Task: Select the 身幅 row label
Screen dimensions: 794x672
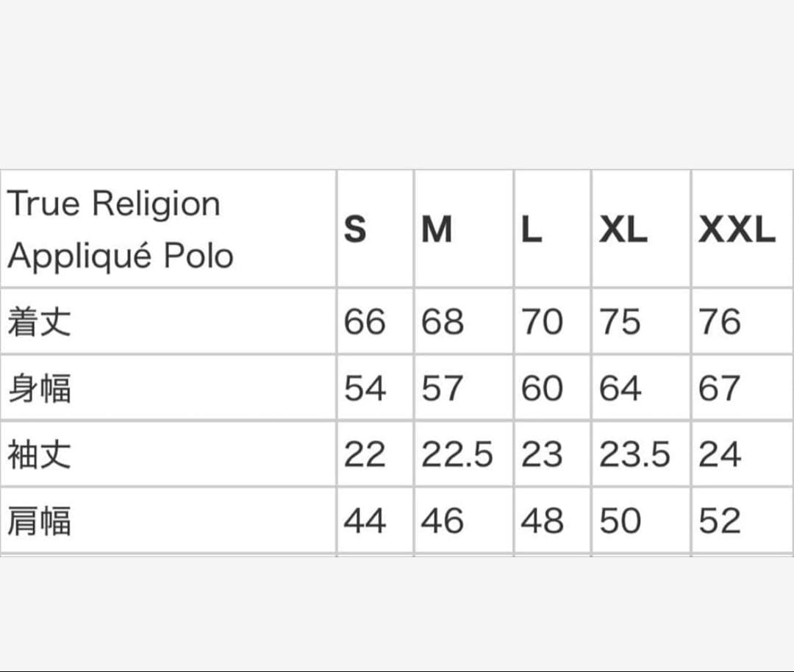Action: click(40, 388)
